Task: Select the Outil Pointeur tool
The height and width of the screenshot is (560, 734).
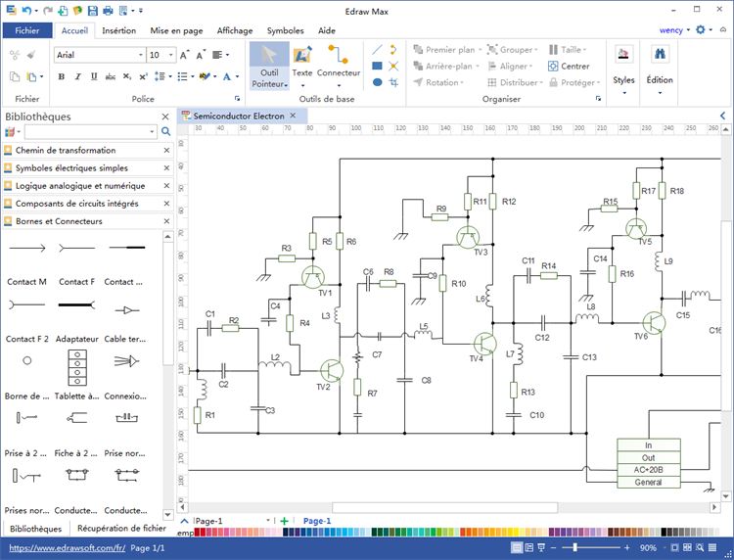Action: (269, 66)
